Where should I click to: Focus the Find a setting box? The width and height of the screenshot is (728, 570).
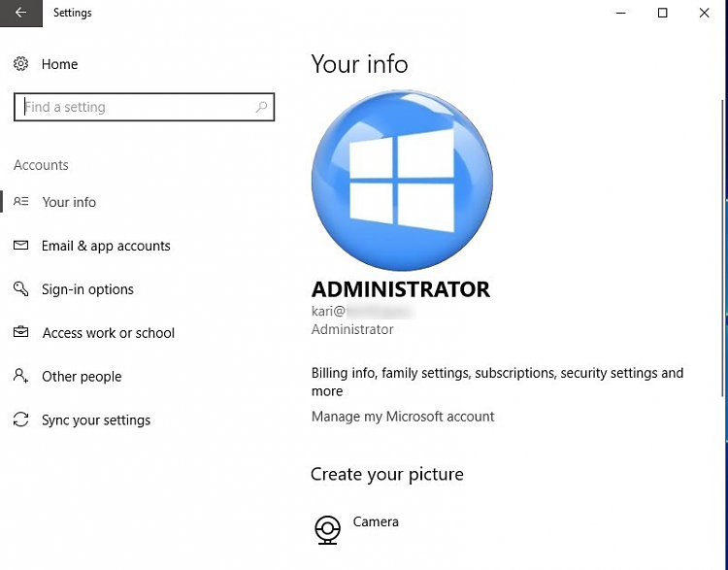pyautogui.click(x=145, y=108)
